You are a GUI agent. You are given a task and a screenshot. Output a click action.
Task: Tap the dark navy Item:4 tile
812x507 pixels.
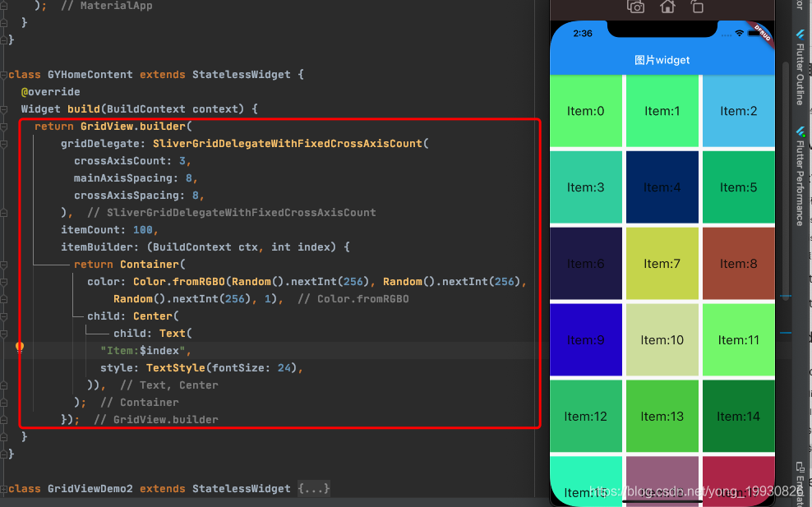[x=662, y=187]
